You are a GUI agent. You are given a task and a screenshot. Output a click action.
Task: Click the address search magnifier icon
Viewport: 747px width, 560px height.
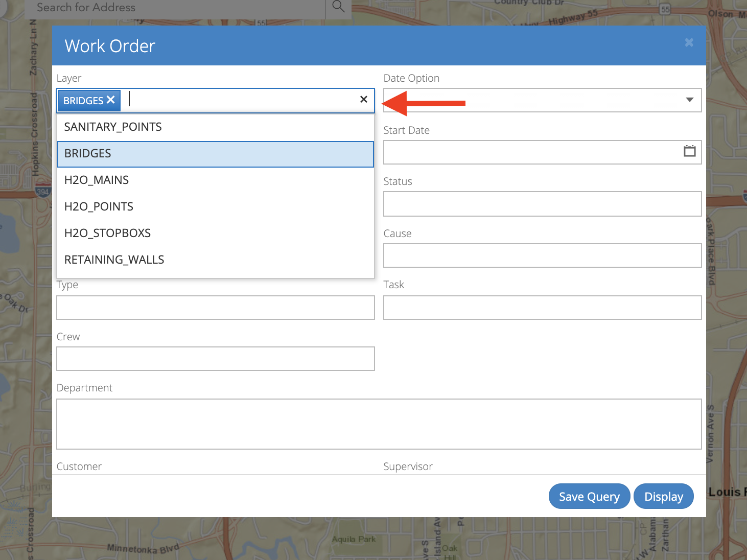pos(338,7)
